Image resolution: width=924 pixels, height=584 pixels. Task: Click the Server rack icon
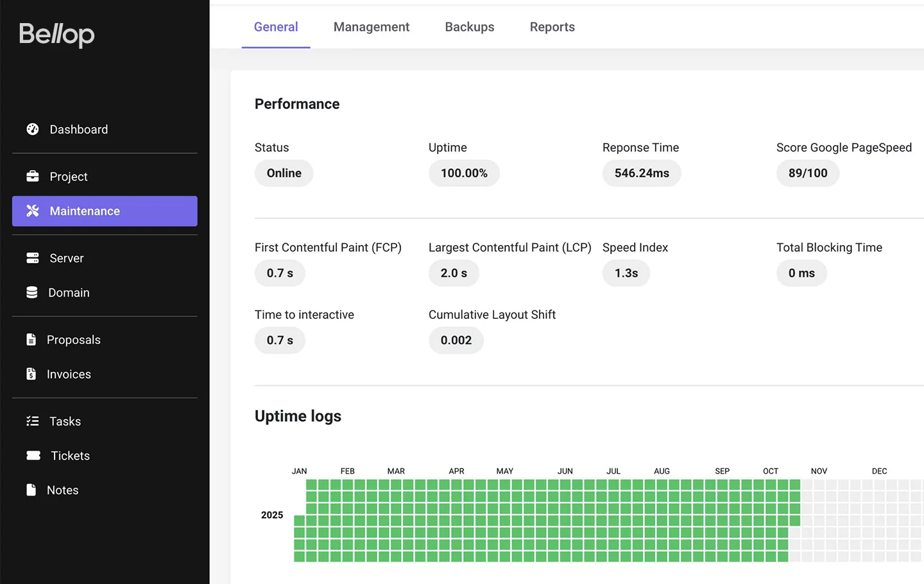coord(33,258)
